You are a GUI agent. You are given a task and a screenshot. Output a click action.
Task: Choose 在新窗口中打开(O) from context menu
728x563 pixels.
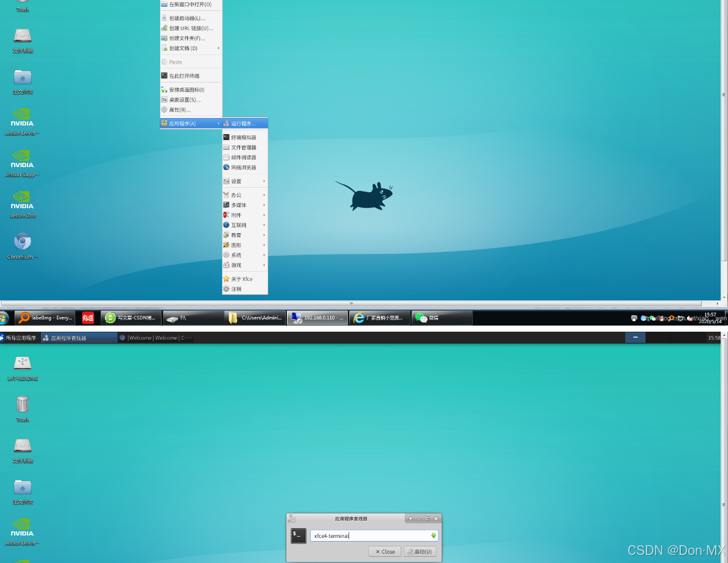pyautogui.click(x=191, y=4)
